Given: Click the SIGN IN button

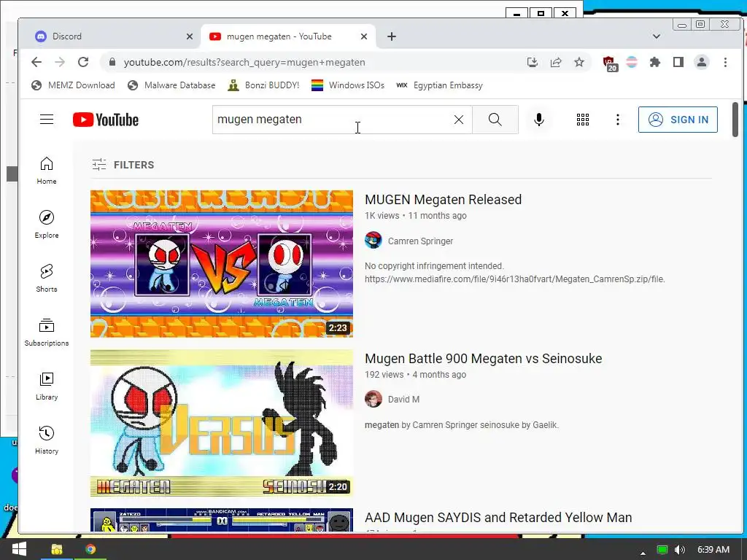Looking at the screenshot, I should (678, 120).
